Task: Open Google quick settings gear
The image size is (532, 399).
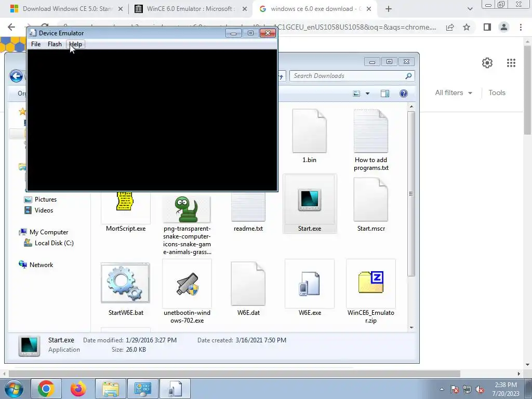Action: (x=487, y=63)
